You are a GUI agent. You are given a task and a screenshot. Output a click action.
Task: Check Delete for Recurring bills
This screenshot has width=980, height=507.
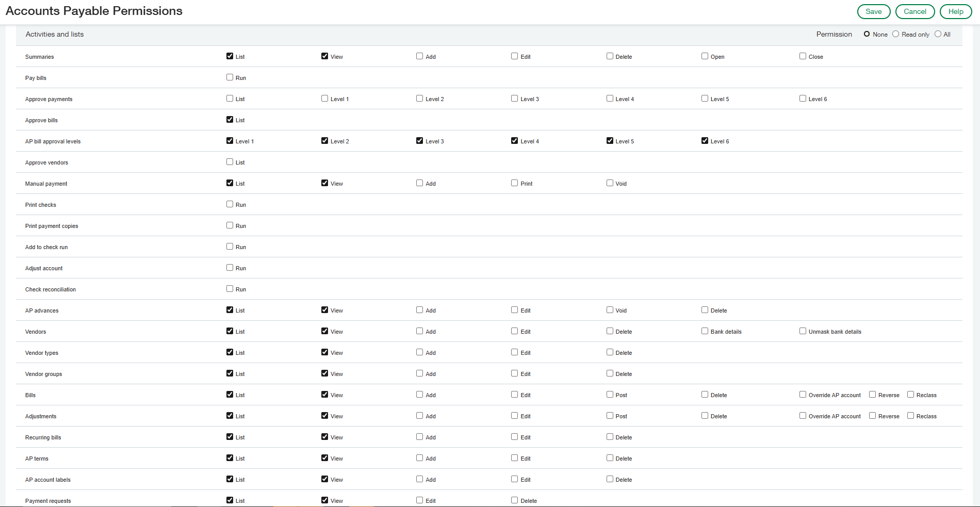[x=610, y=437]
